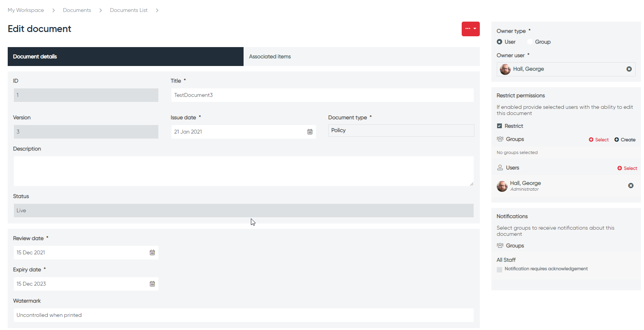Toggle the Restrict checkbox
Image resolution: width=644 pixels, height=330 pixels.
click(499, 126)
